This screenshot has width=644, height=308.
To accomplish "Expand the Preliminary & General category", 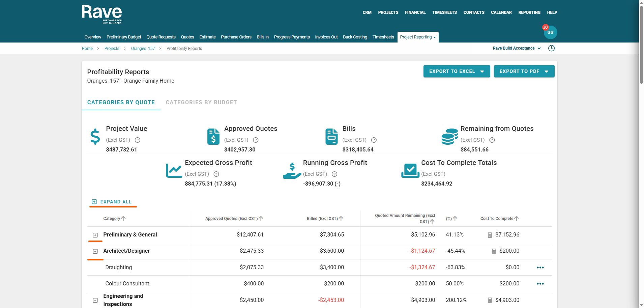I will coord(95,235).
